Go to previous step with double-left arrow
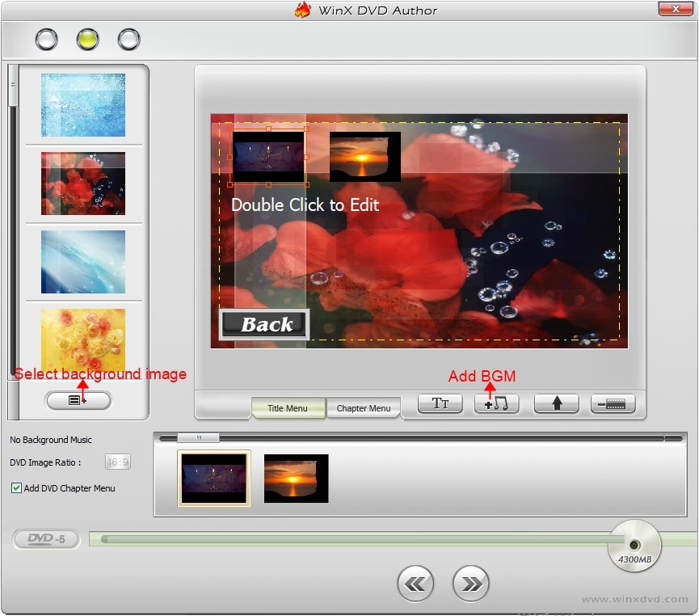The image size is (699, 616). pos(415,583)
